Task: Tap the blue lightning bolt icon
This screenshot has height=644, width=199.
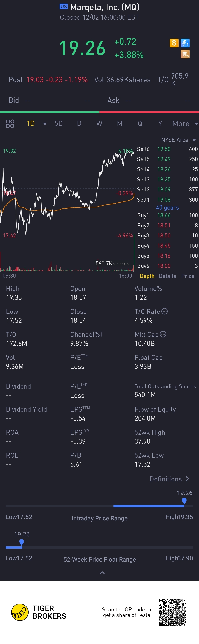Action: click(185, 43)
